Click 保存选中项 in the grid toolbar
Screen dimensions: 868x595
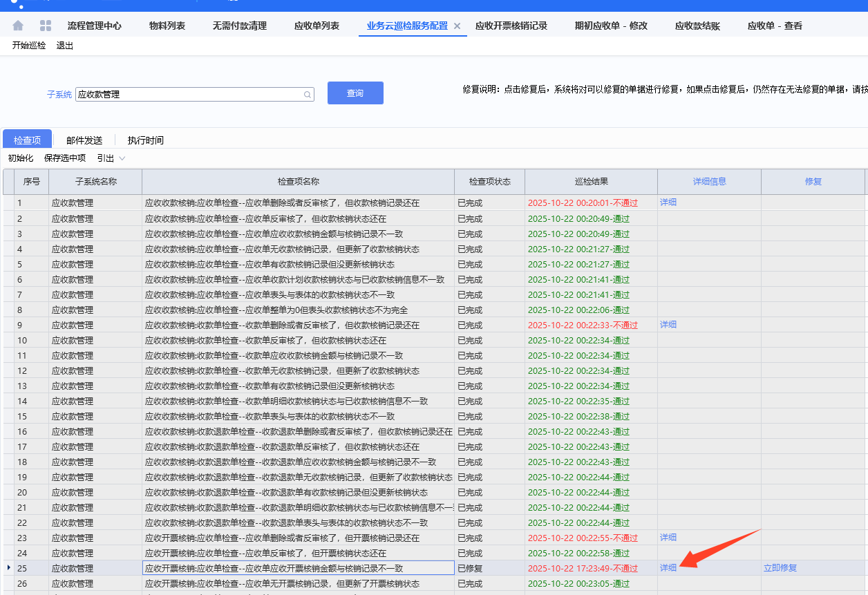pos(65,158)
